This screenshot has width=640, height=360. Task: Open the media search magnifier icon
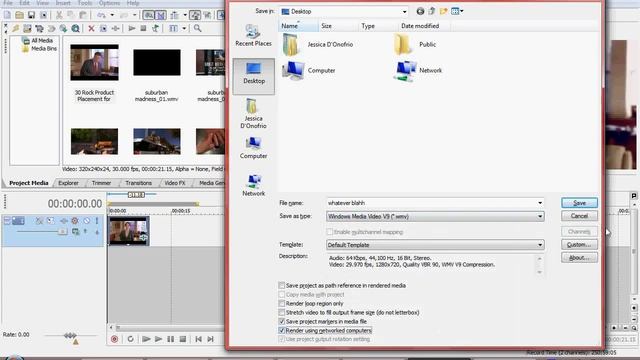click(198, 28)
